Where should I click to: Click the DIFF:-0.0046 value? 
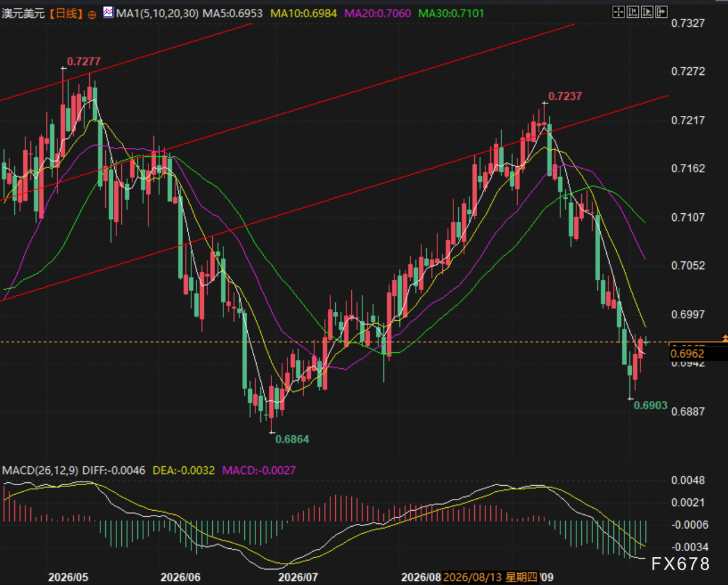pos(113,470)
